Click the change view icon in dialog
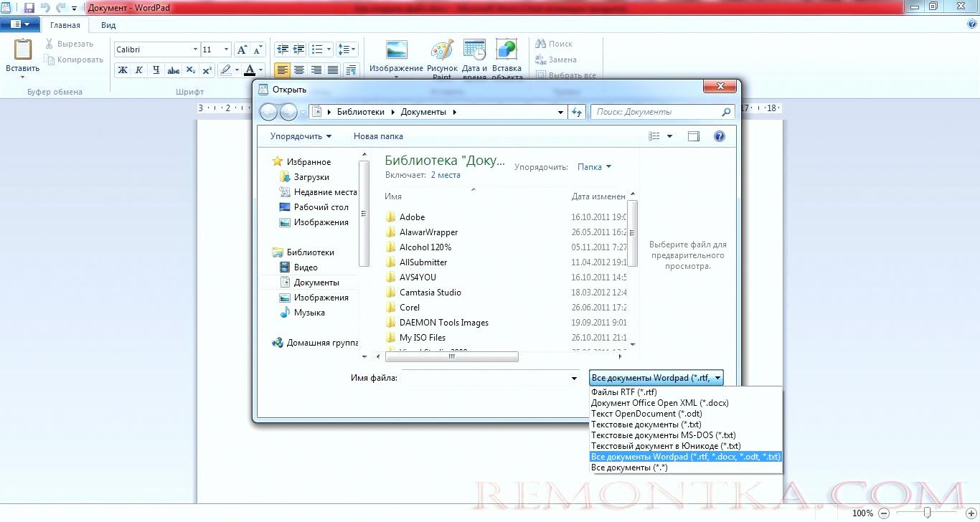Screen dimensions: 980x522 pyautogui.click(x=654, y=136)
